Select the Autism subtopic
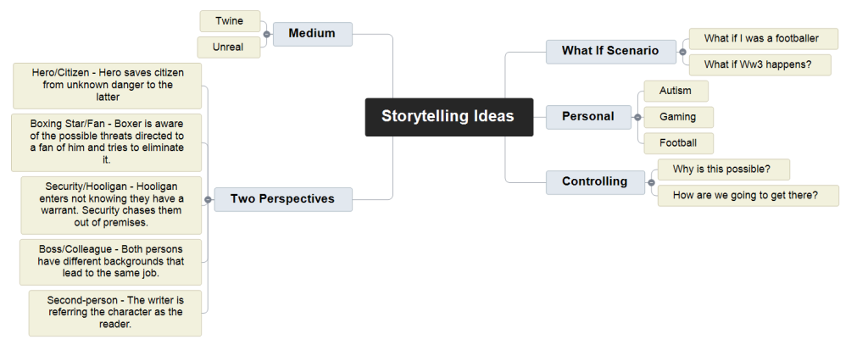Image resolution: width=868 pixels, height=345 pixels. pos(676,91)
